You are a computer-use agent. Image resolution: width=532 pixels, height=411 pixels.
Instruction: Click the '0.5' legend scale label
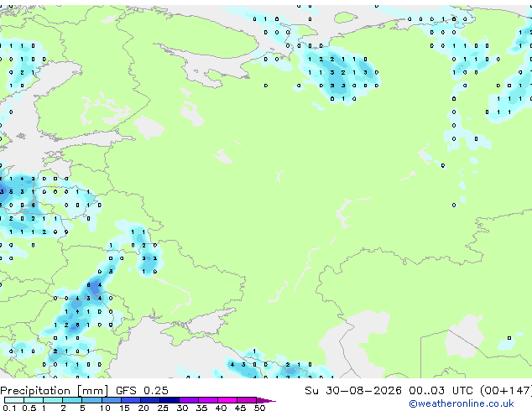point(29,408)
